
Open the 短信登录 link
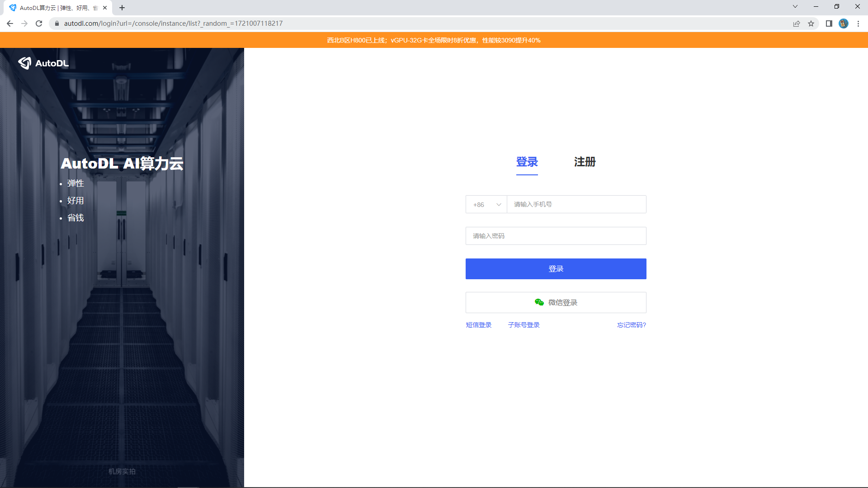[x=478, y=325]
